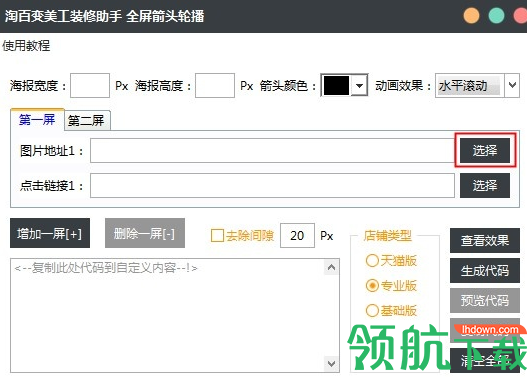
Task: Click the 查看效果 button
Action: click(x=485, y=241)
